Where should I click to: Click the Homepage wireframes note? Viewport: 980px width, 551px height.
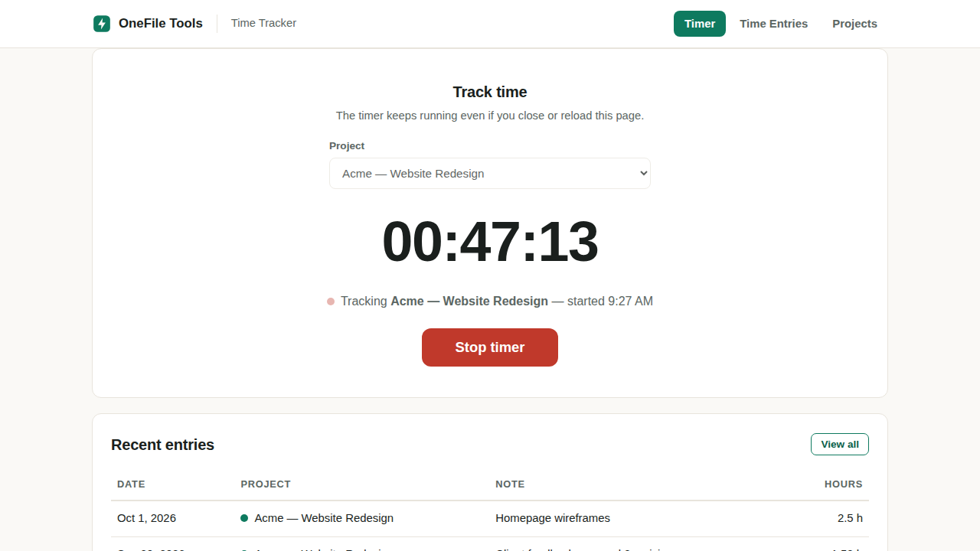pos(553,518)
